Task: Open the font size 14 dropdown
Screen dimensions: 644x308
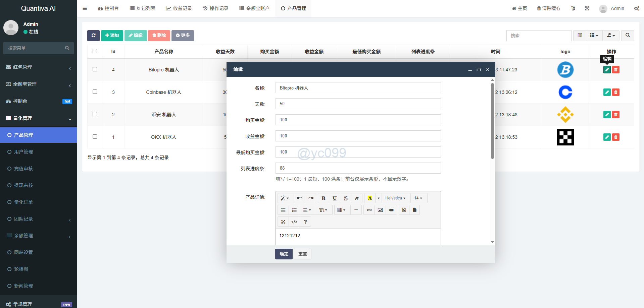Action: [418, 198]
